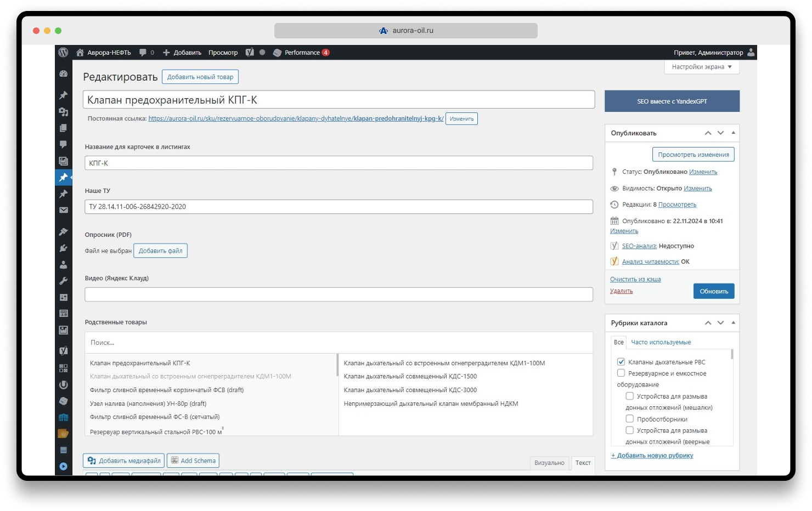The image size is (812, 511).
Task: Click the categories list scrollbar thumb
Action: (732, 355)
